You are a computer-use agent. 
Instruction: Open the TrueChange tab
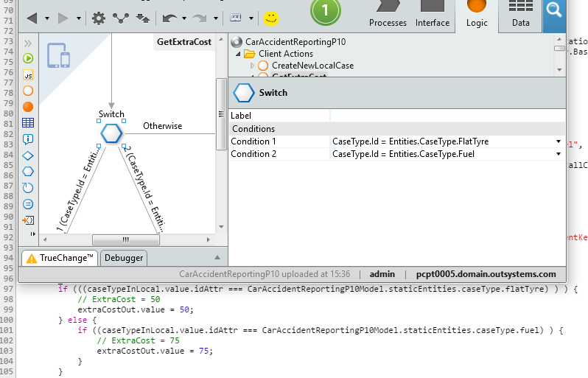click(60, 258)
